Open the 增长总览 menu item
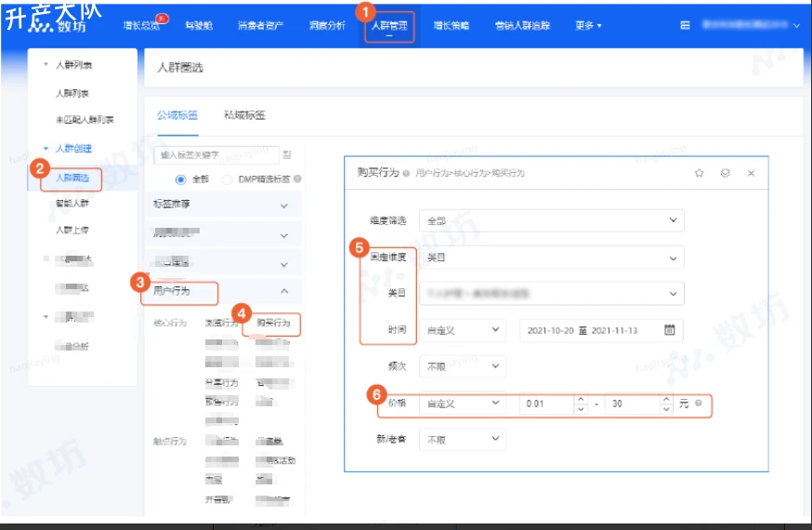The image size is (812, 530). (141, 25)
